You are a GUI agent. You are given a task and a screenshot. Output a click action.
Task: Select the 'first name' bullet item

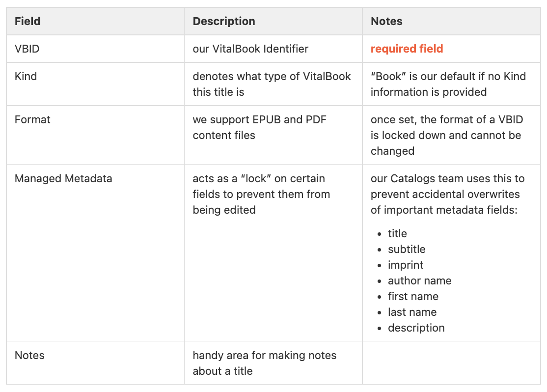coord(413,296)
